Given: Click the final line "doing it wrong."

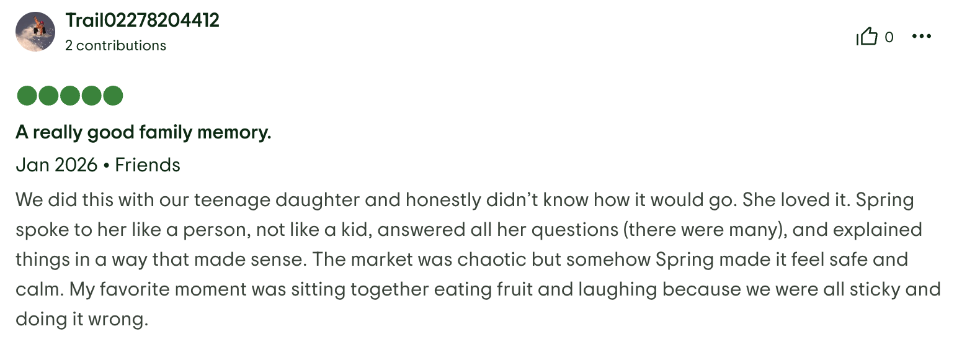Looking at the screenshot, I should click(x=82, y=319).
